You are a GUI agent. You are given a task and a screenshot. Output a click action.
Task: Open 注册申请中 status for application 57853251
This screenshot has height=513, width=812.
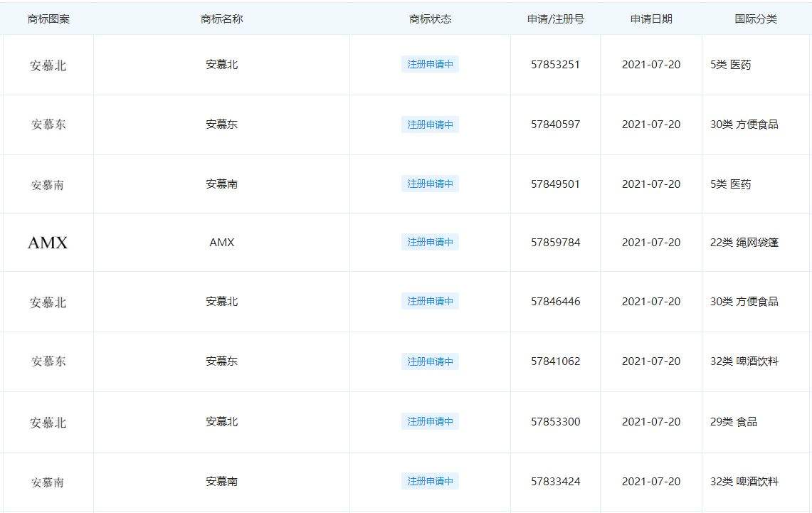(429, 64)
